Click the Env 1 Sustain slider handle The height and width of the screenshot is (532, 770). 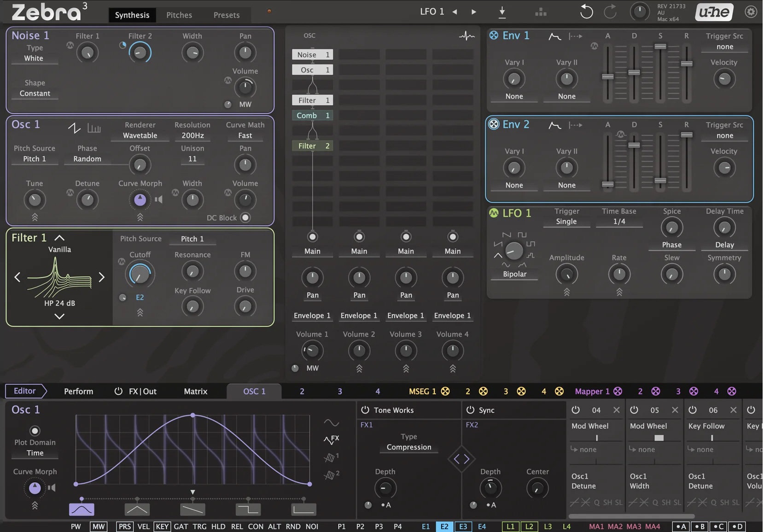point(660,47)
